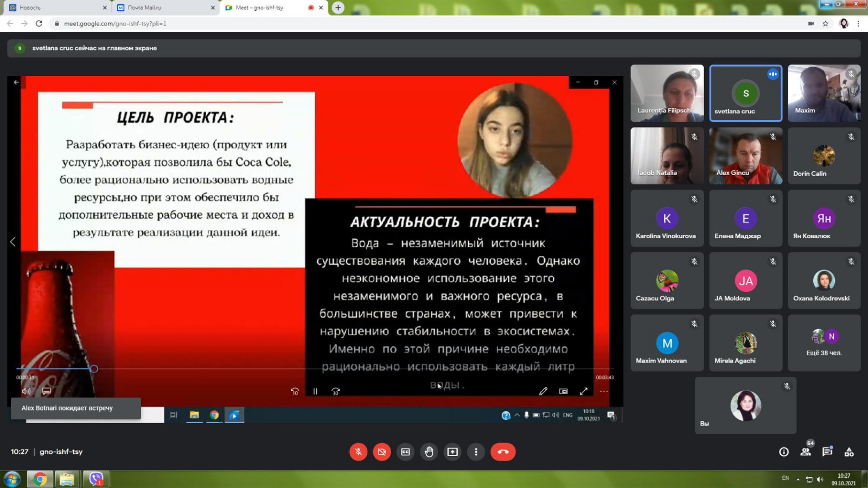Toggle the microphone mute button
The height and width of the screenshot is (488, 868).
pyautogui.click(x=358, y=452)
